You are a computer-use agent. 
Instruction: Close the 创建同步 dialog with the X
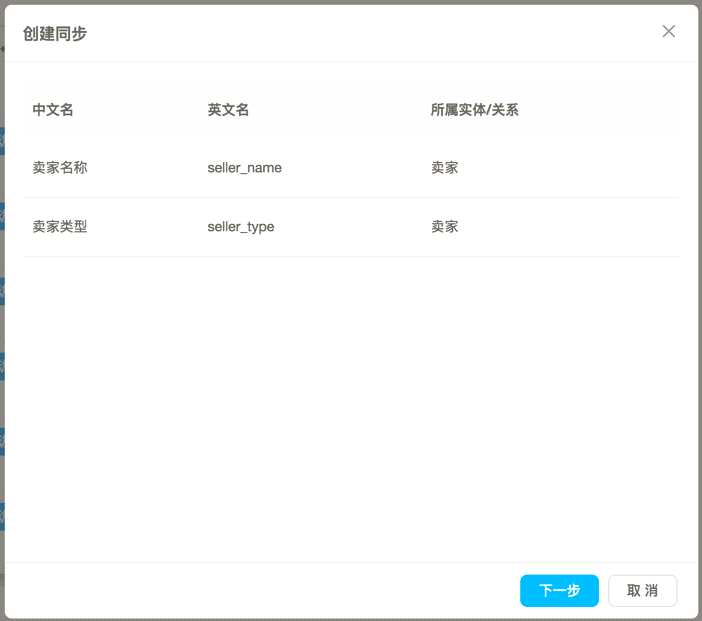[668, 31]
